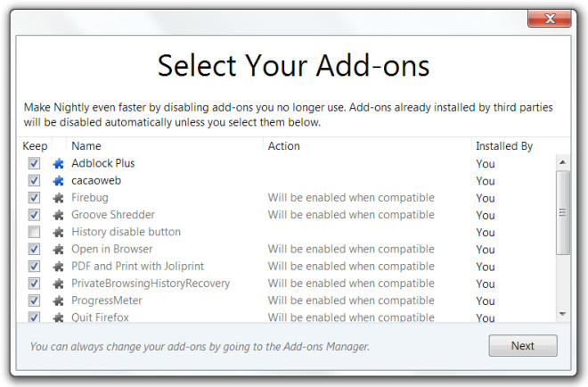Click the cacaoweb blue puzzle icon
588x387 pixels.
tap(58, 180)
